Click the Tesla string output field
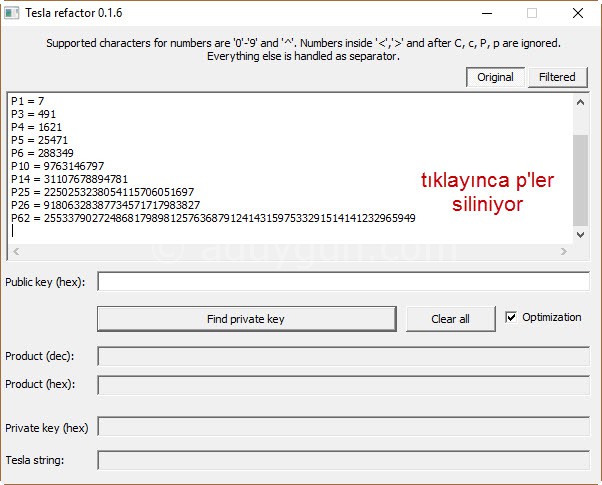This screenshot has height=485, width=602. [344, 460]
